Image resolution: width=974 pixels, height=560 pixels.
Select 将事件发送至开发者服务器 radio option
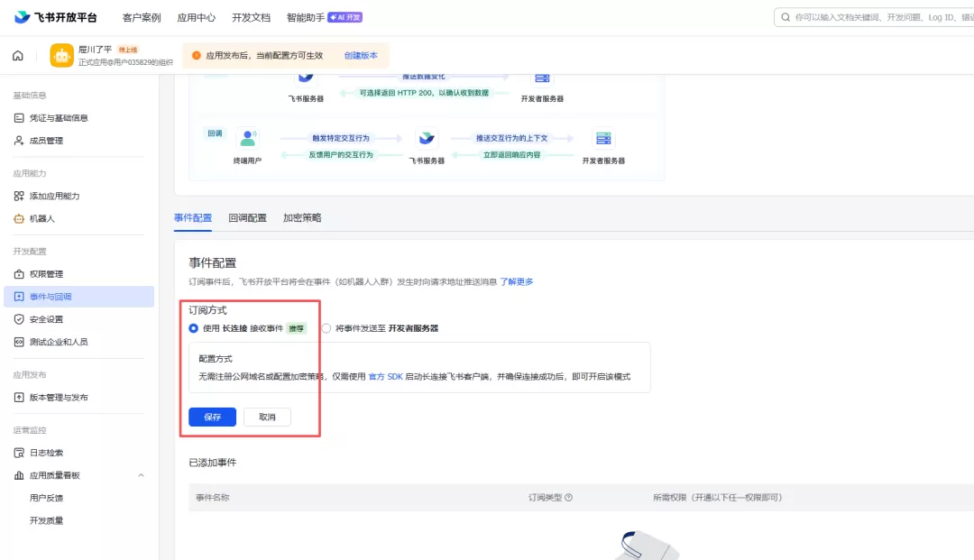point(326,328)
